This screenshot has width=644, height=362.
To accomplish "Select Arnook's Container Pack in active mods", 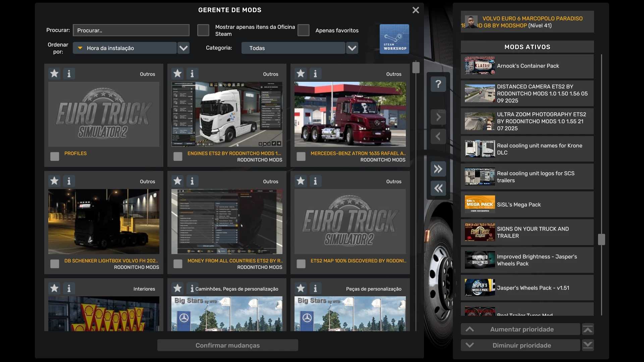I will [x=527, y=66].
